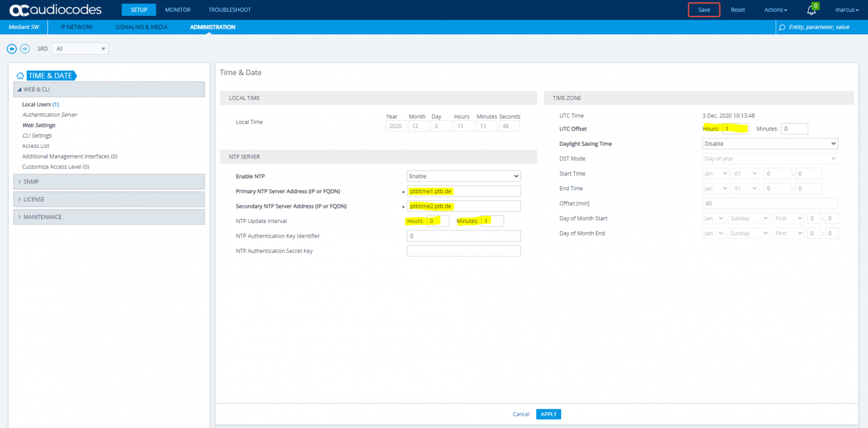
Task: Open the marcus user menu
Action: pos(847,10)
